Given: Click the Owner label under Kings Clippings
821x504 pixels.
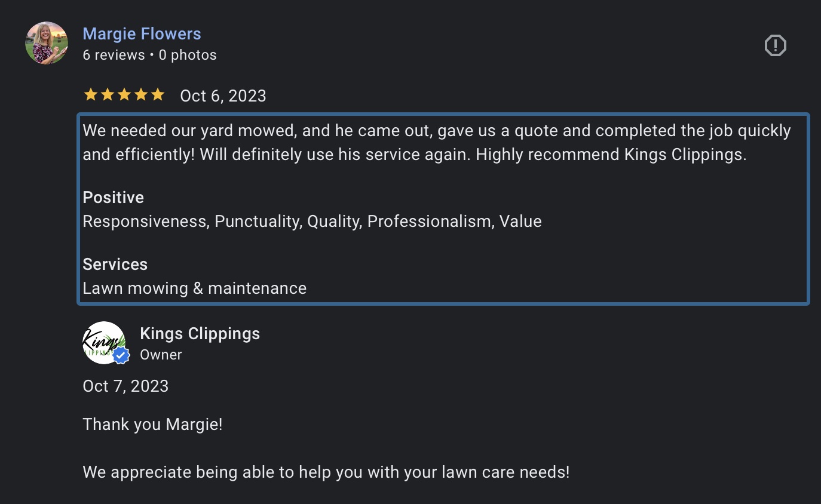Looking at the screenshot, I should 161,355.
